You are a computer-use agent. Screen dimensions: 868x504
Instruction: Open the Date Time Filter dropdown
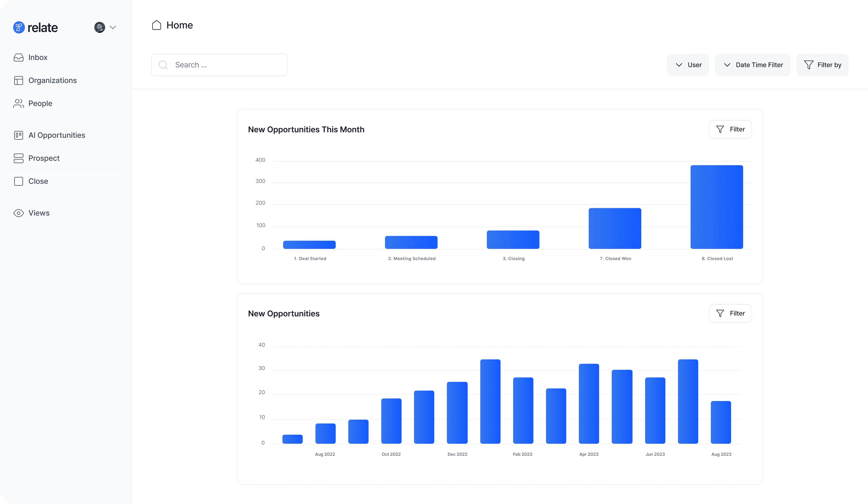pos(752,65)
